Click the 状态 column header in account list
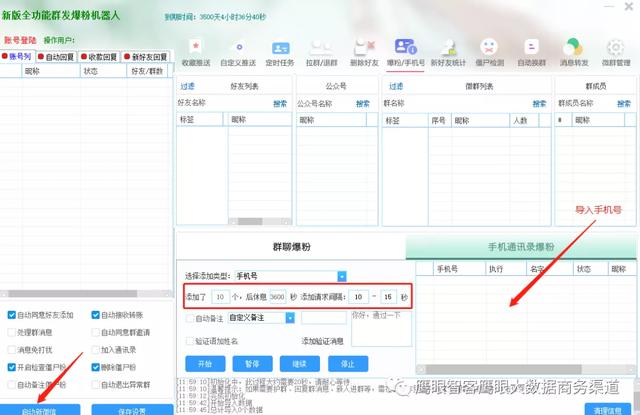 coord(103,71)
